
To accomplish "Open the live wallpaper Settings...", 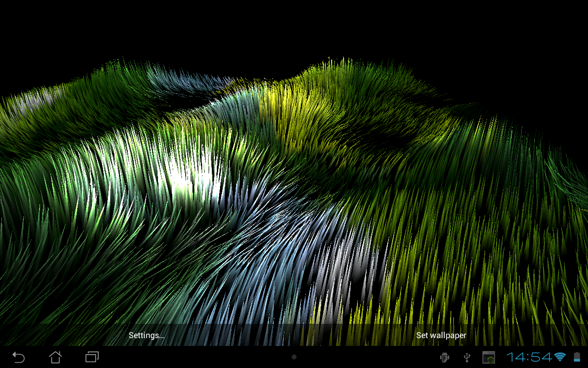I will (x=147, y=335).
